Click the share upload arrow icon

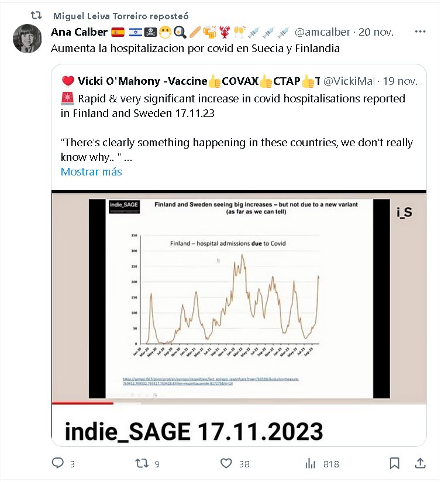pyautogui.click(x=420, y=463)
